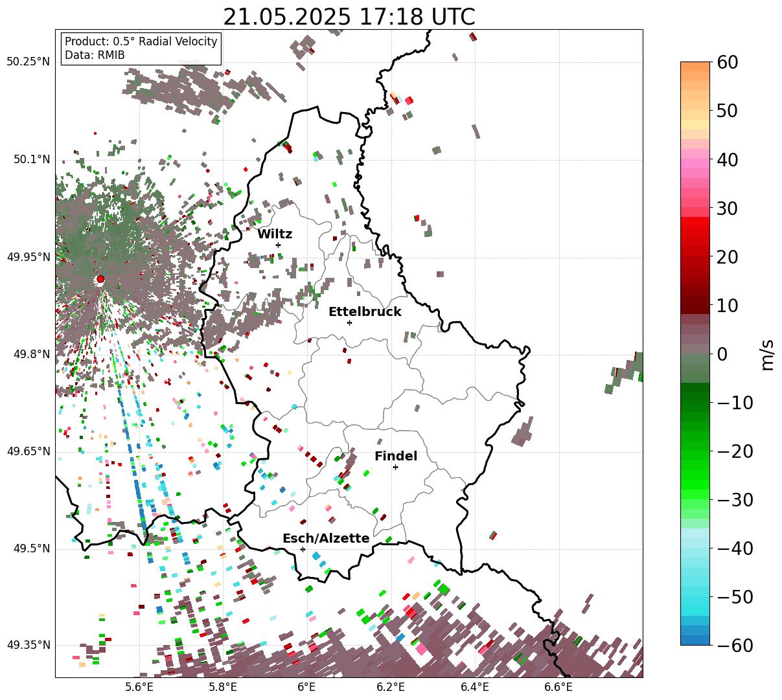Click the 6.6°E longitude label
The image size is (782, 700).
(558, 687)
